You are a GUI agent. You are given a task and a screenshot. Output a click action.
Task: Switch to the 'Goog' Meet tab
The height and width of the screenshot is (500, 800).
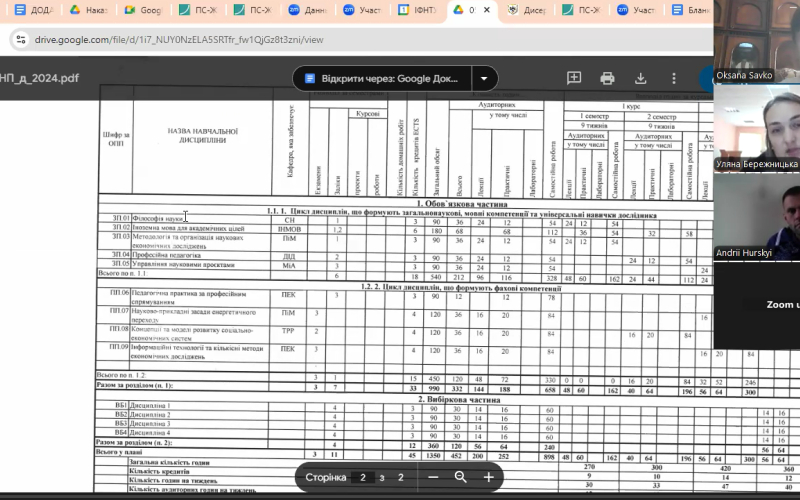coord(143,10)
